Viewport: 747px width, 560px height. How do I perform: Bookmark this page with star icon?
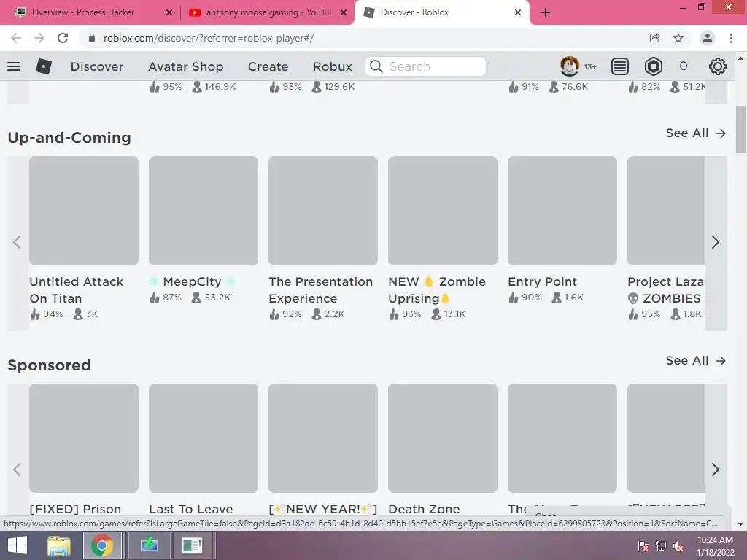tap(678, 38)
